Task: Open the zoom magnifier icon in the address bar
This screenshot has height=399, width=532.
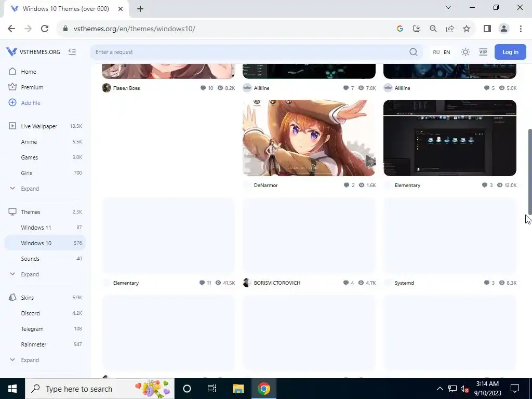Action: 433,29
